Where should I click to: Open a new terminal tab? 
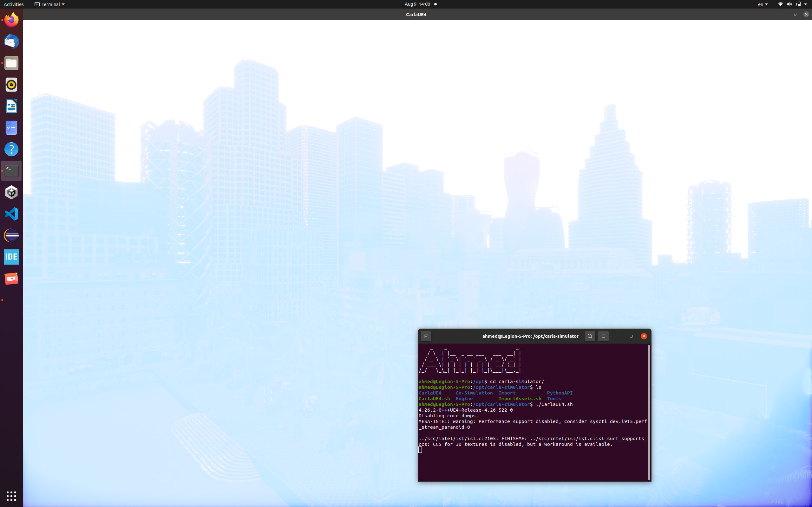(427, 336)
